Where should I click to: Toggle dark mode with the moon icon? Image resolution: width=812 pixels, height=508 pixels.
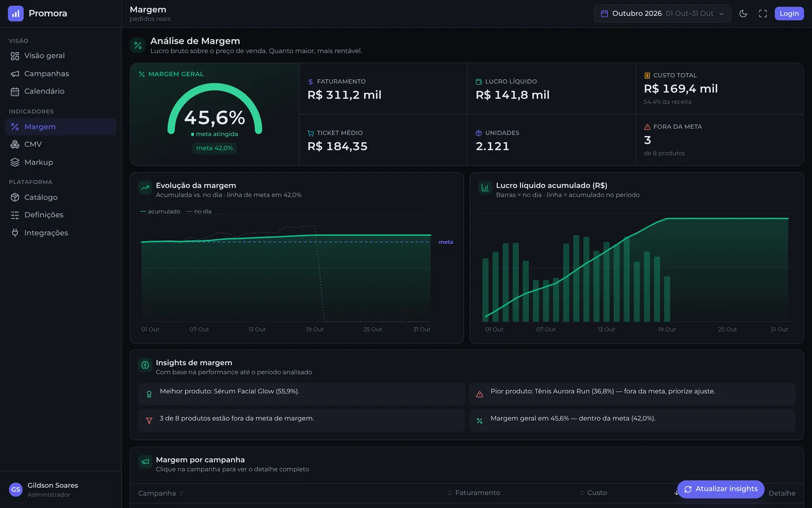[x=743, y=14]
